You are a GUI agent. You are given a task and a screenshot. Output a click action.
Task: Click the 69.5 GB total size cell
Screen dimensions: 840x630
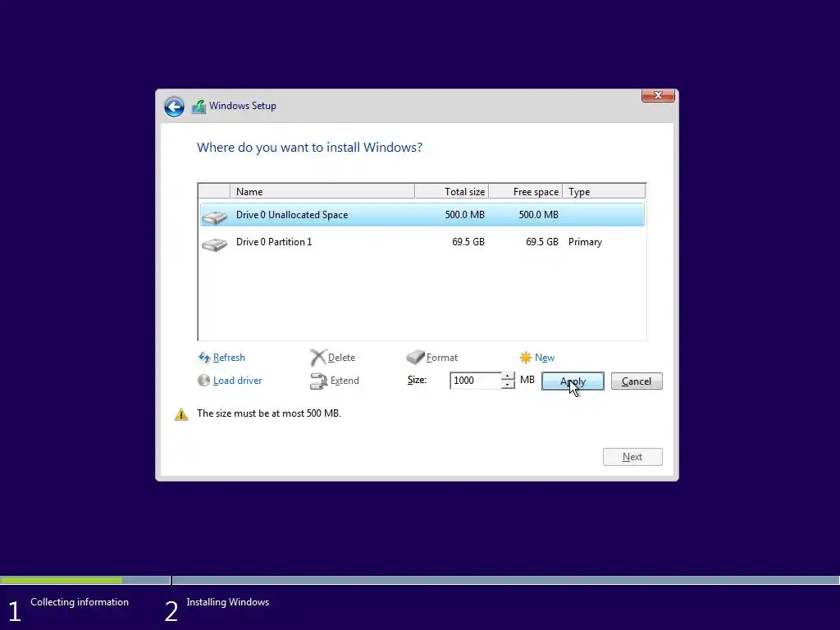coord(468,242)
